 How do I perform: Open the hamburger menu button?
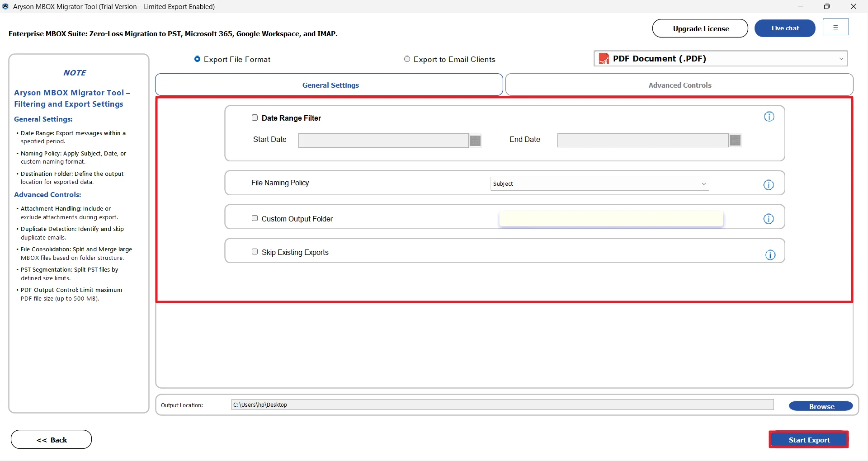tap(835, 27)
